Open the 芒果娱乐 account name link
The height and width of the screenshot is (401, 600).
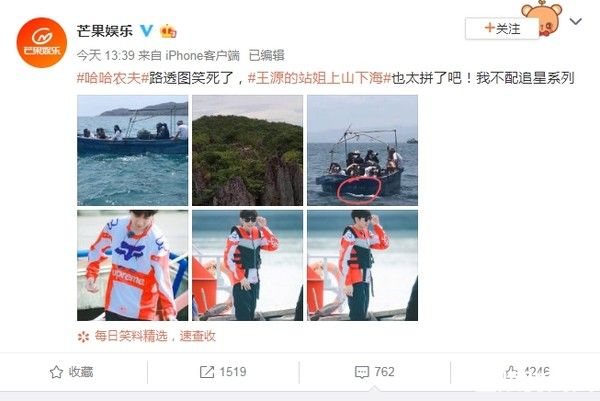[105, 31]
